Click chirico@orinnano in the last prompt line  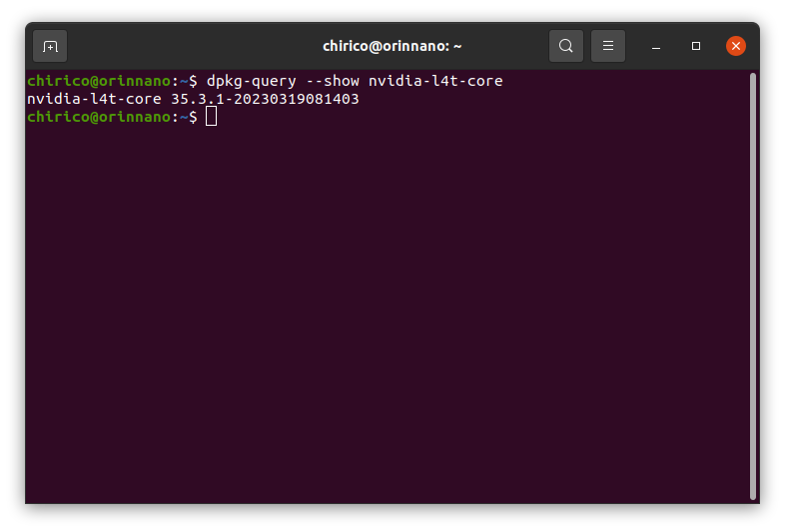98,117
